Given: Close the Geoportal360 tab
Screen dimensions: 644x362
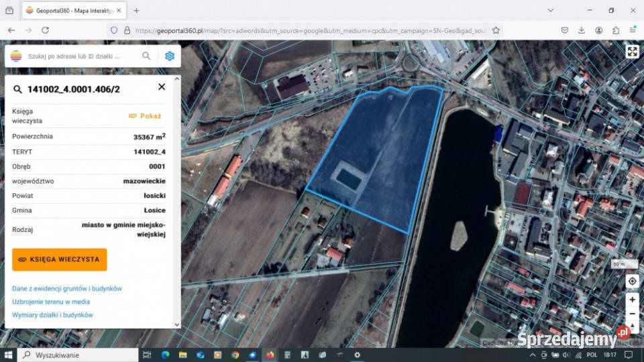Looking at the screenshot, I should [119, 11].
